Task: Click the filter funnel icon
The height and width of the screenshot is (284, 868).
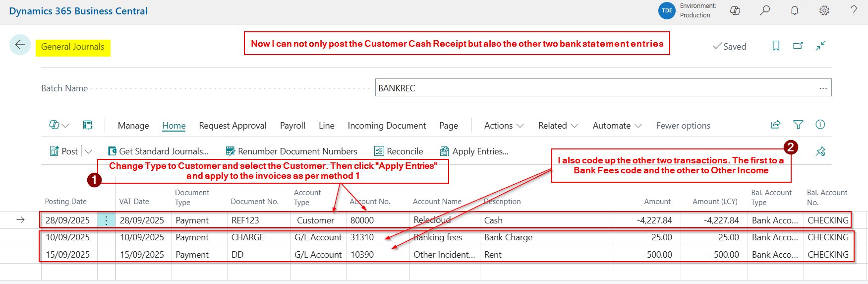Action: (x=798, y=125)
